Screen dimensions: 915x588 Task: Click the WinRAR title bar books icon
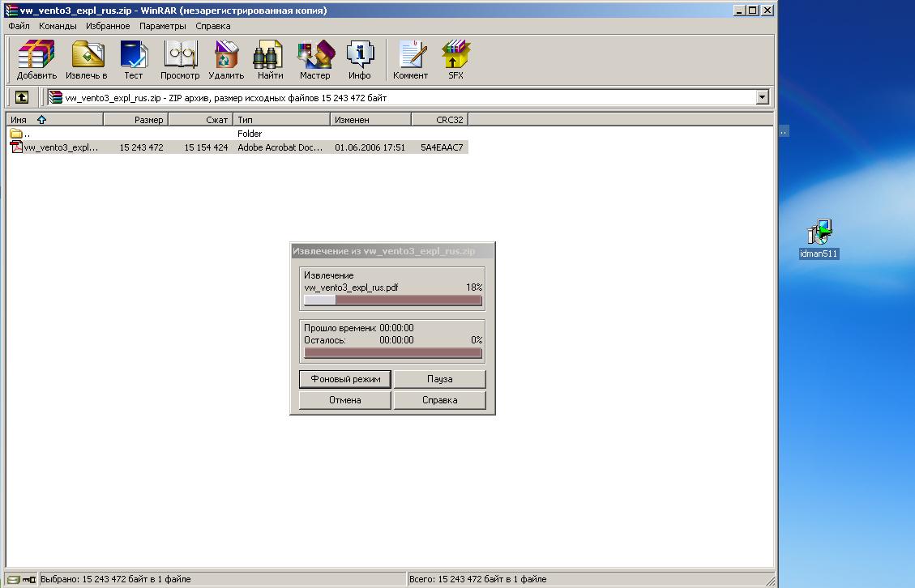pyautogui.click(x=11, y=10)
